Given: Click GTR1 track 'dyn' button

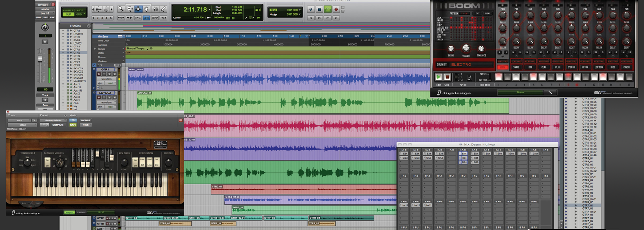Looking at the screenshot, I should click(x=100, y=83).
